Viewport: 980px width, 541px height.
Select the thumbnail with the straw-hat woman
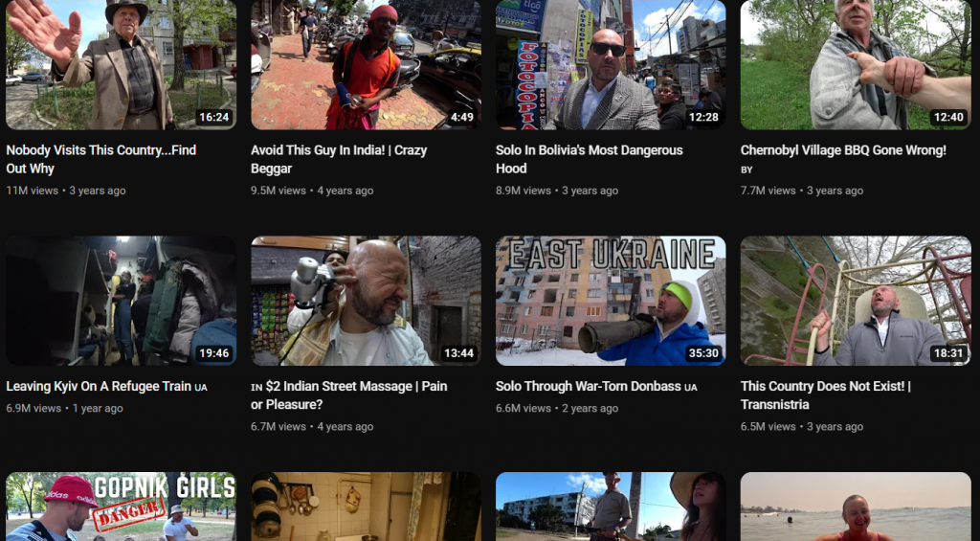pos(610,507)
